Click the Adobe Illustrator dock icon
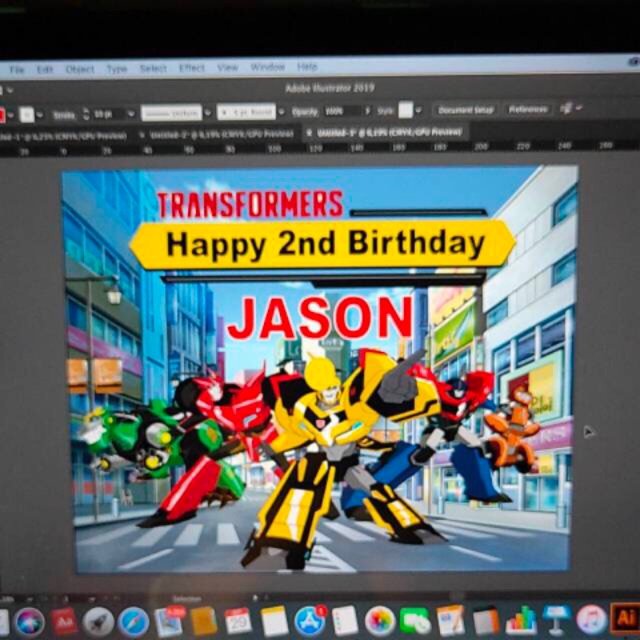Screen dimensions: 640x640 click(625, 620)
